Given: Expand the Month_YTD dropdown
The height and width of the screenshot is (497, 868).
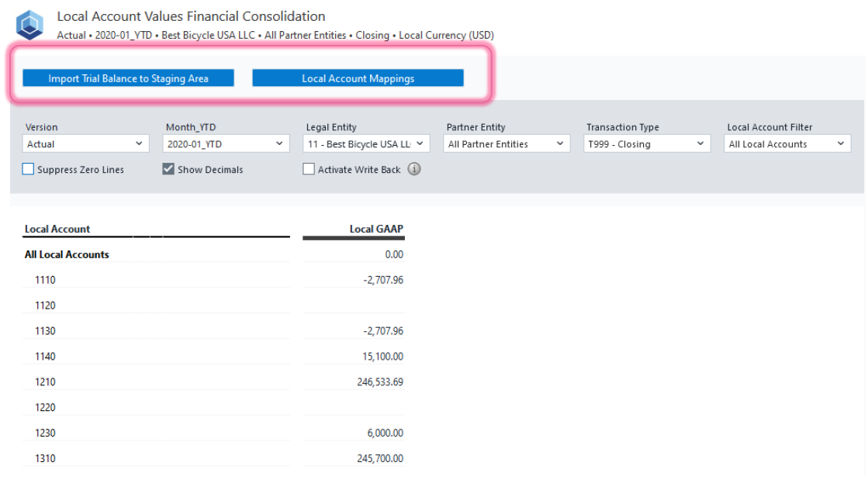Looking at the screenshot, I should point(226,144).
